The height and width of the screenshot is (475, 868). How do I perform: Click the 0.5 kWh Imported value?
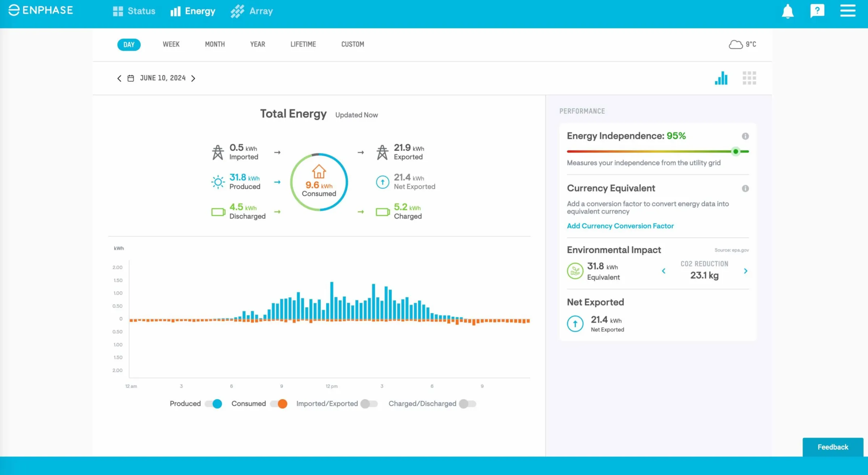point(243,148)
